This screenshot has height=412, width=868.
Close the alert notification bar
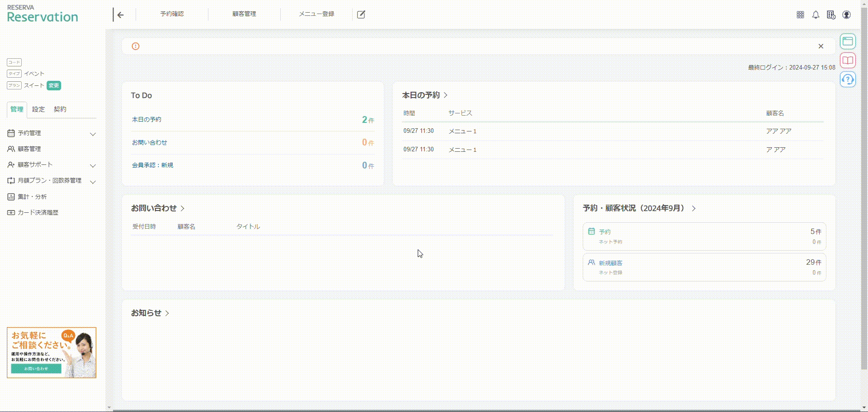821,46
